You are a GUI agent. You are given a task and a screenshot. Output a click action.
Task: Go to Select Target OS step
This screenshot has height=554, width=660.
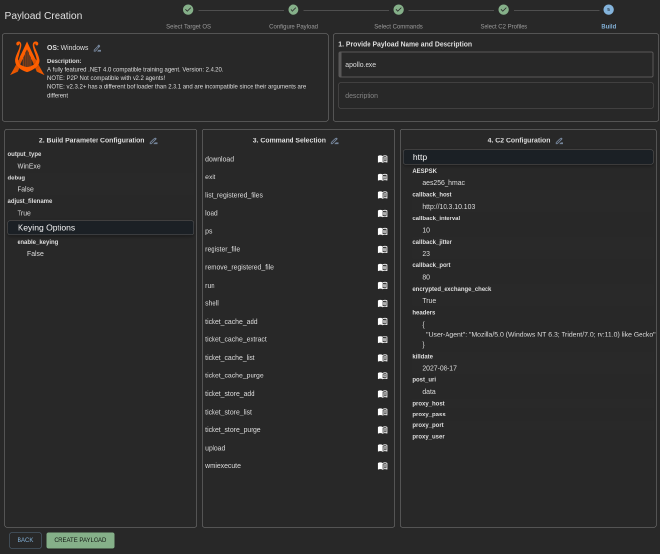pyautogui.click(x=188, y=10)
